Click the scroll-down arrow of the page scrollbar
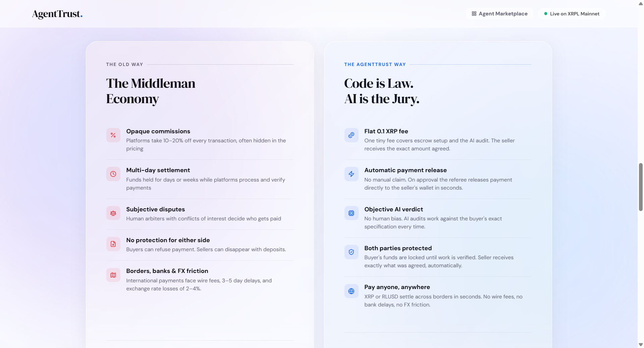The image size is (644, 348). tap(641, 344)
